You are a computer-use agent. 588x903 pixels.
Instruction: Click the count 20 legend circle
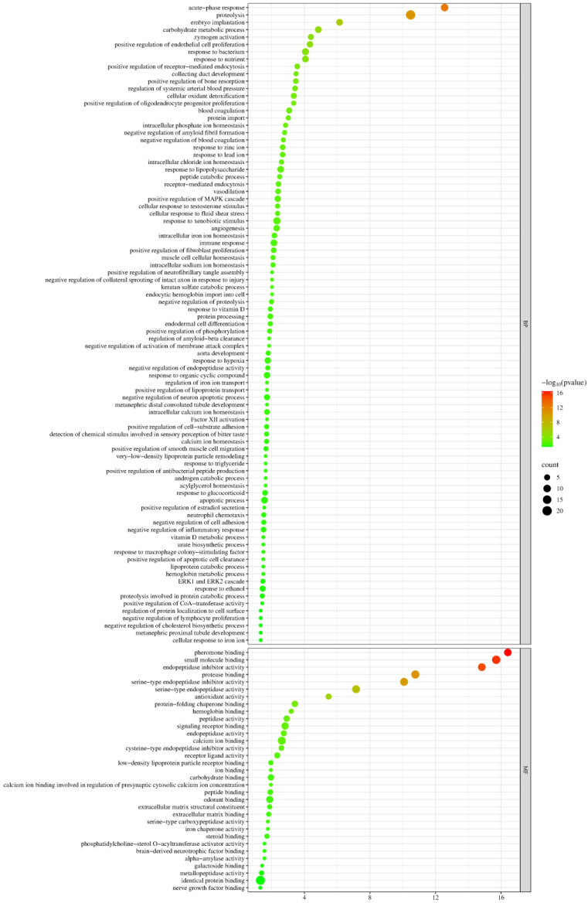pyautogui.click(x=546, y=511)
